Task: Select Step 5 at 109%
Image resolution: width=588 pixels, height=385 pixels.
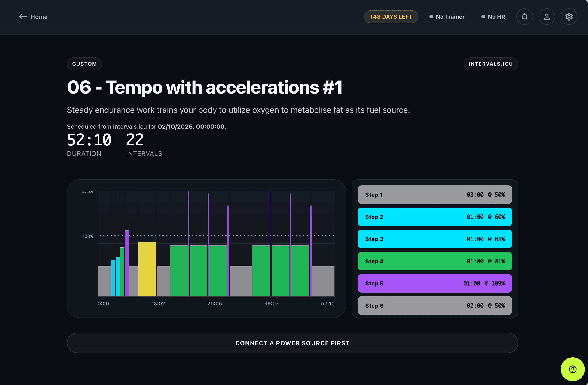Action: 435,284
